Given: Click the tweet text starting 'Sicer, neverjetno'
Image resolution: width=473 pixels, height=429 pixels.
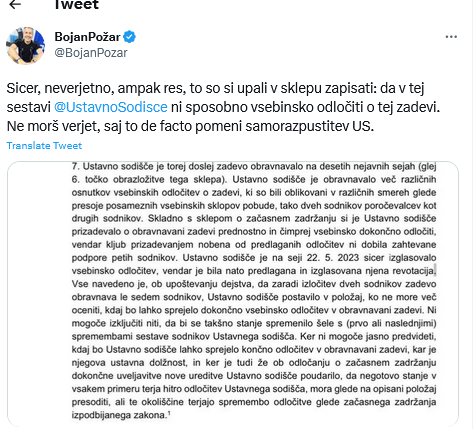Looking at the screenshot, I should [x=223, y=107].
